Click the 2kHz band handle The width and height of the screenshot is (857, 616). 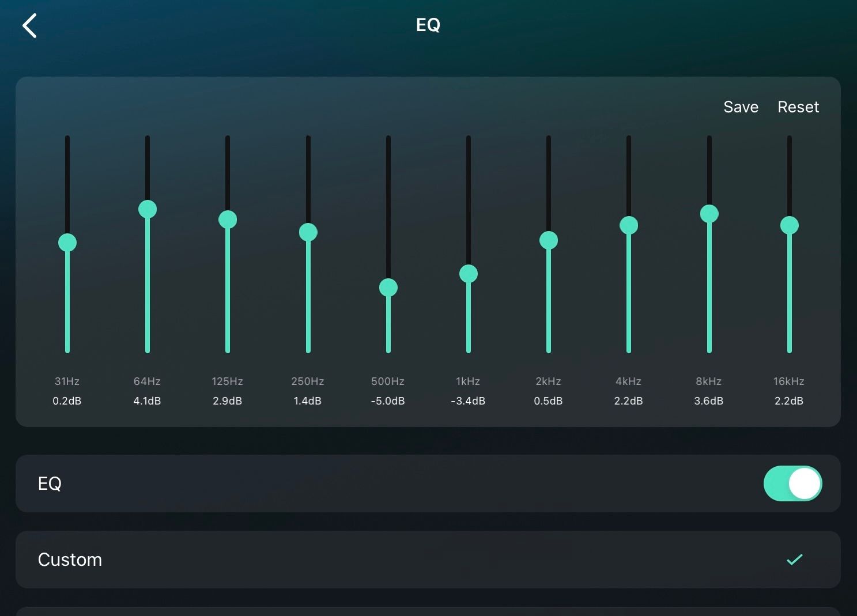tap(549, 240)
